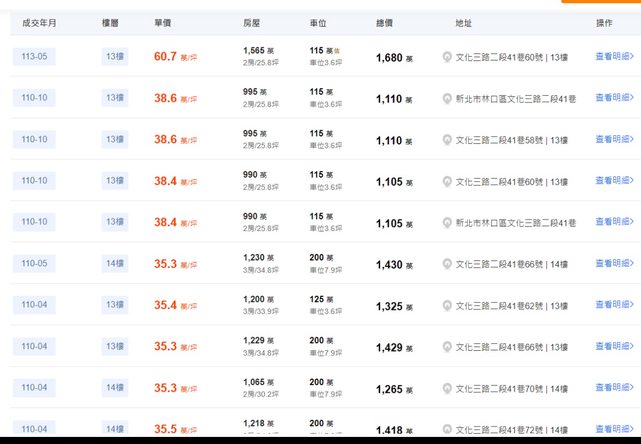This screenshot has width=641, height=444.
Task: Open 查看明細 for the 113-05 transaction
Action: (613, 58)
